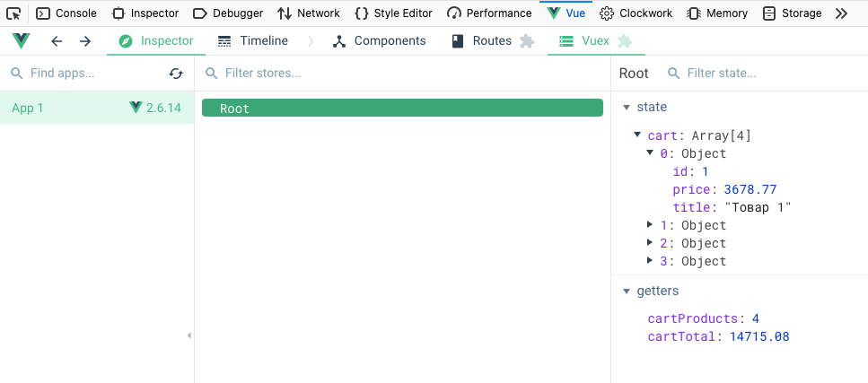Select App 1 in apps list
868x383 pixels.
[97, 108]
